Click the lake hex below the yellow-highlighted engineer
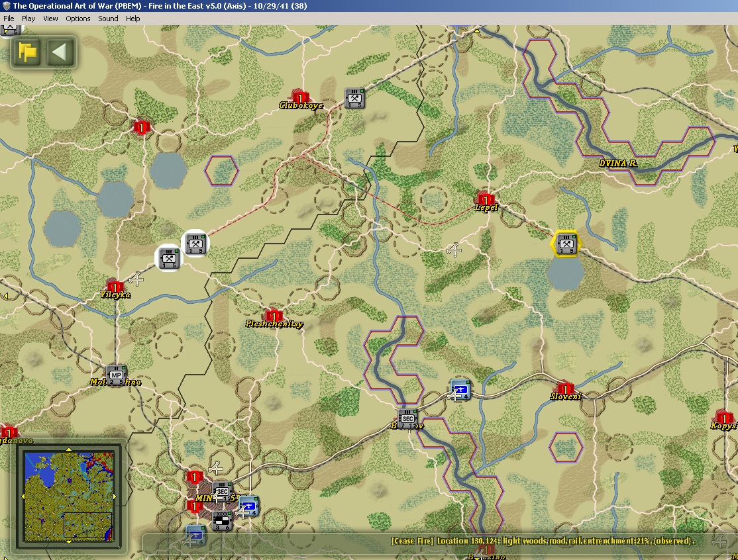Viewport: 738px width, 560px height. pyautogui.click(x=566, y=273)
